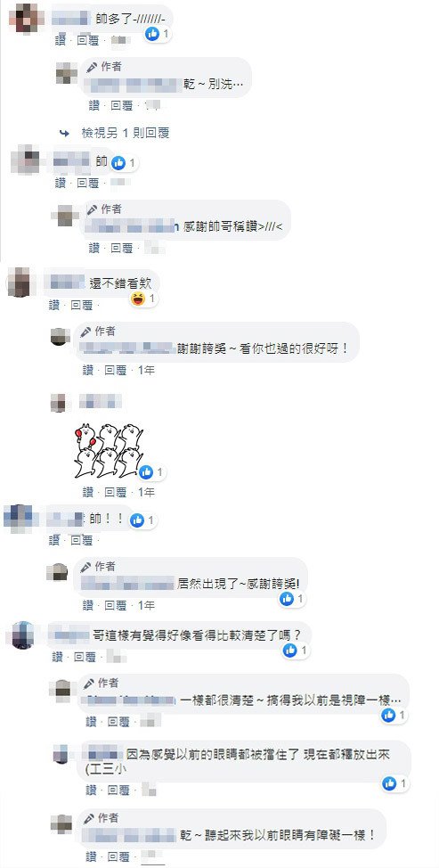Click like reaction icon on 帥多了 comment
The width and height of the screenshot is (439, 868).
pos(152,34)
